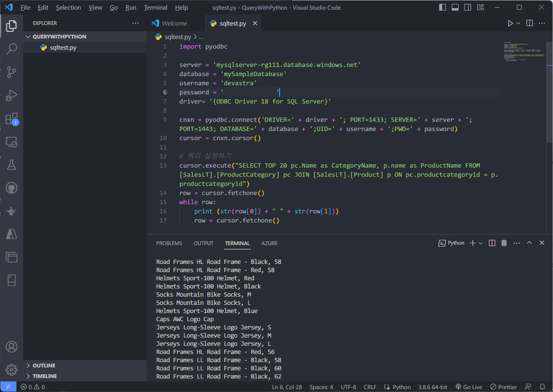Viewport: 553px width, 392px height.
Task: Expand the Outline section
Action: (85, 366)
